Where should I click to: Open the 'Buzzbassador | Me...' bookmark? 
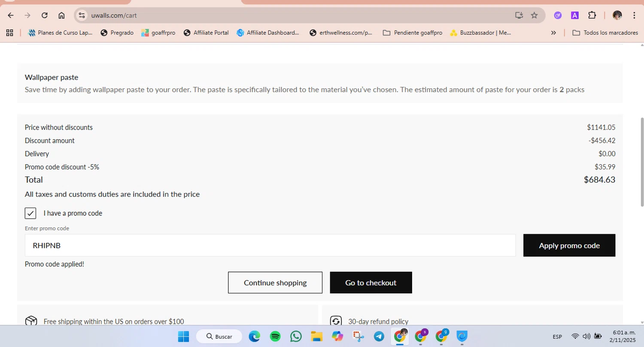click(480, 33)
